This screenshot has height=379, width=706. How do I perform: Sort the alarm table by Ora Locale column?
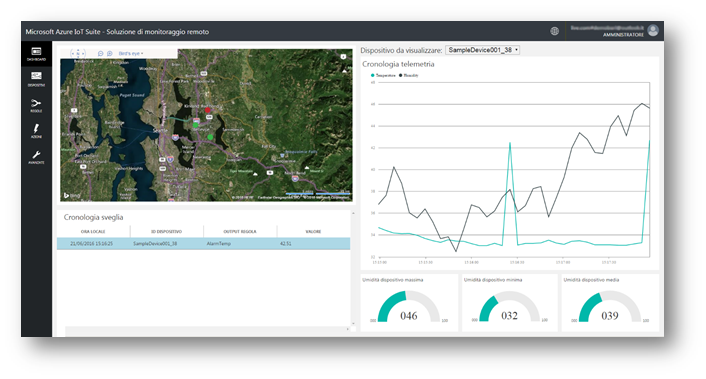pos(93,231)
